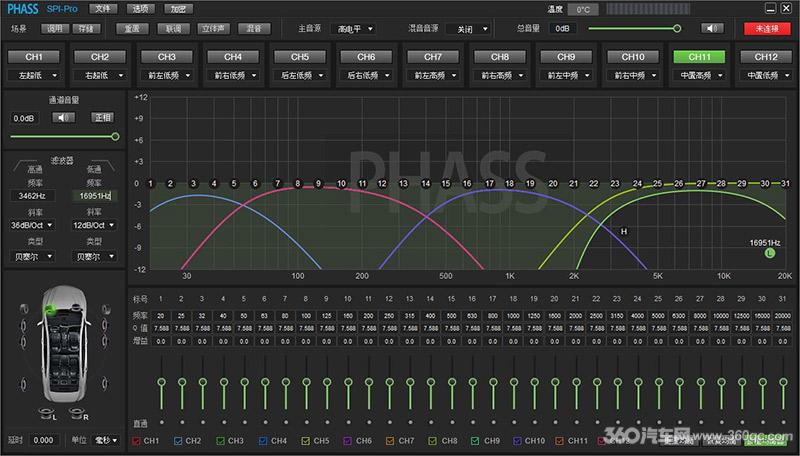The image size is (800, 456).
Task: Select the R subwoofer icon below the car
Action: coord(78,414)
